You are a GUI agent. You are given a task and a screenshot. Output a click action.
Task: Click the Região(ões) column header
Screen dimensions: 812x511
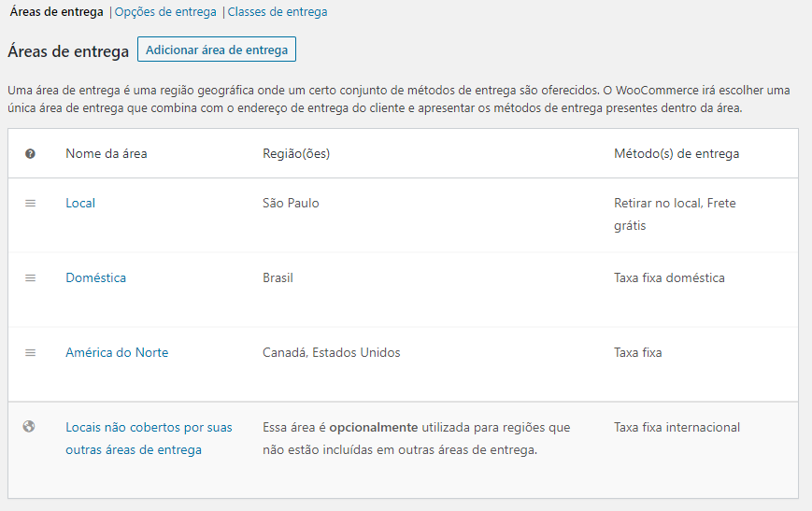coord(296,153)
